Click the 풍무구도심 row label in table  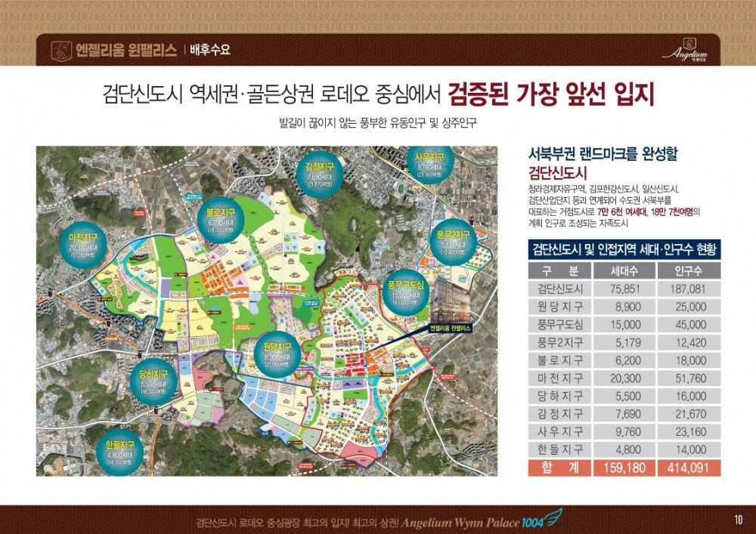[x=559, y=325]
